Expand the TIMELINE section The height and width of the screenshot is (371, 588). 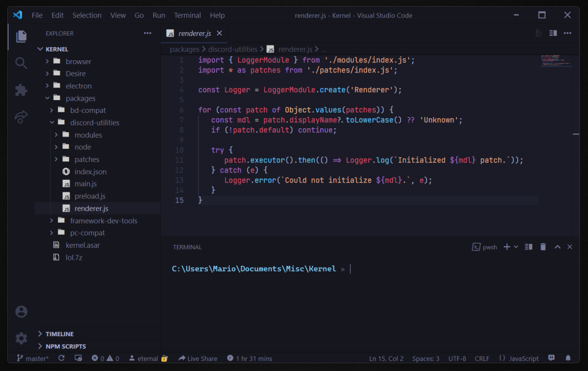point(97,334)
